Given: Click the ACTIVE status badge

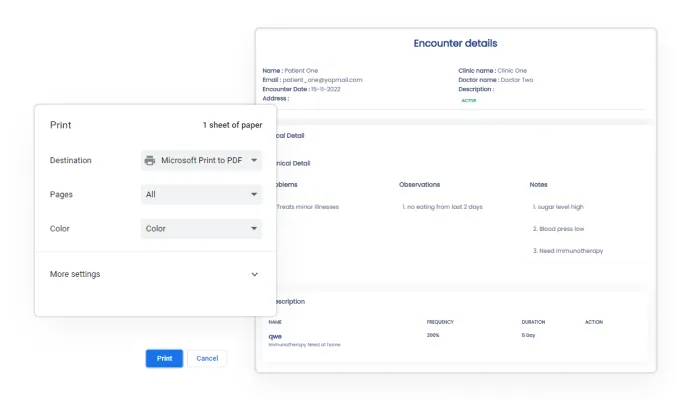Looking at the screenshot, I should (x=468, y=100).
